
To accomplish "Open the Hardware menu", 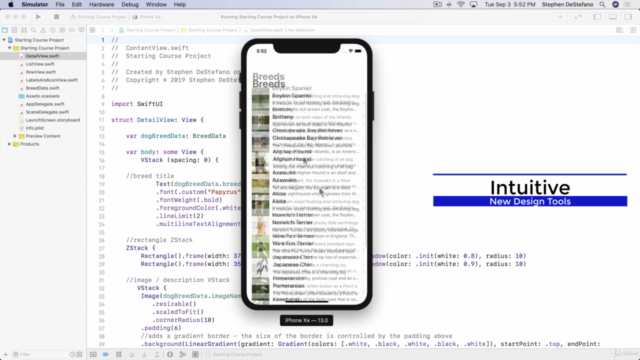I will [101, 4].
